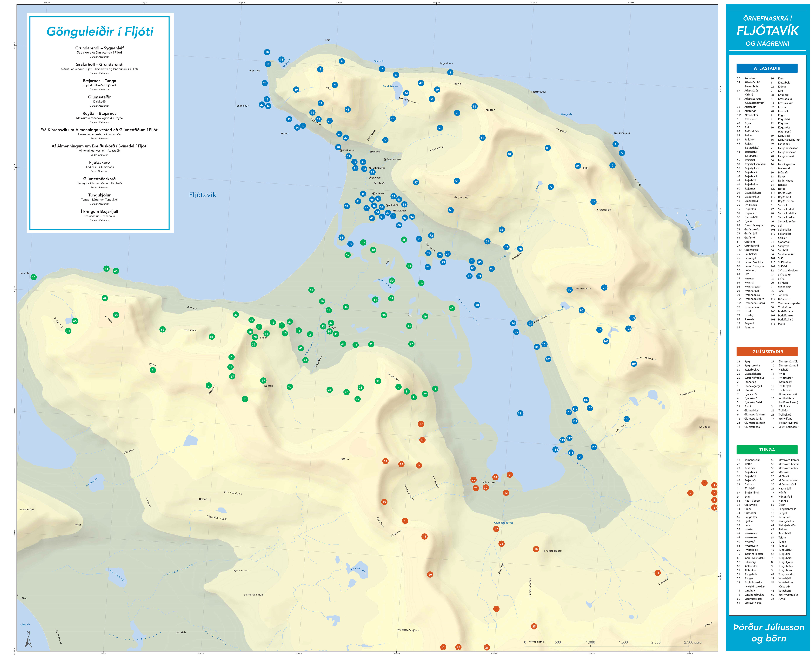Select the Brekka house marker icon
The image size is (812, 656).
pos(372,152)
